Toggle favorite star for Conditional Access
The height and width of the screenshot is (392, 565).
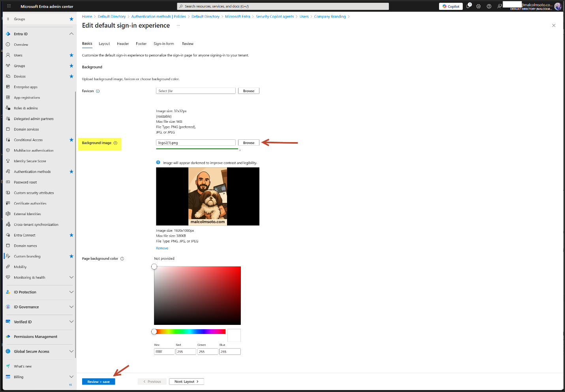click(x=71, y=140)
